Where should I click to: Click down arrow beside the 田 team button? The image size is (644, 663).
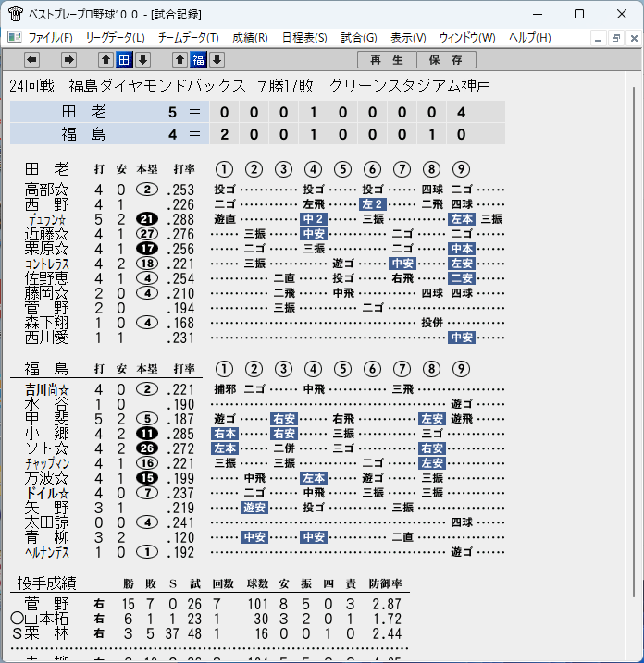143,59
